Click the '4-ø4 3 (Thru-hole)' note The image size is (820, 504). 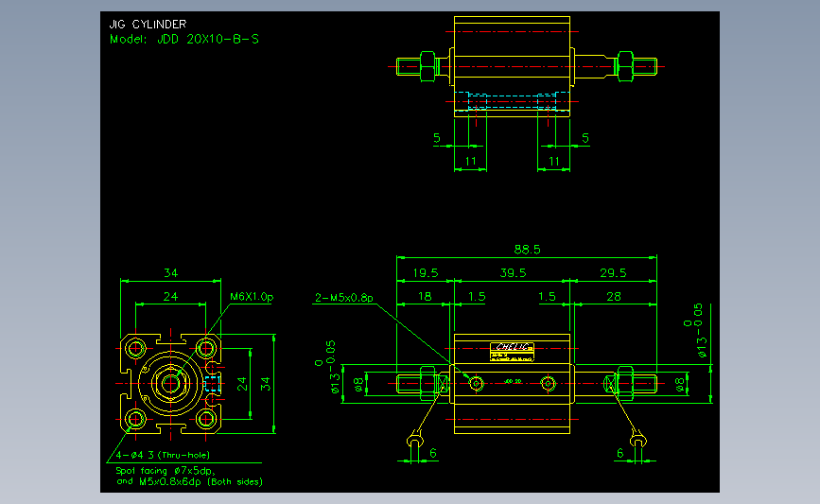(163, 455)
